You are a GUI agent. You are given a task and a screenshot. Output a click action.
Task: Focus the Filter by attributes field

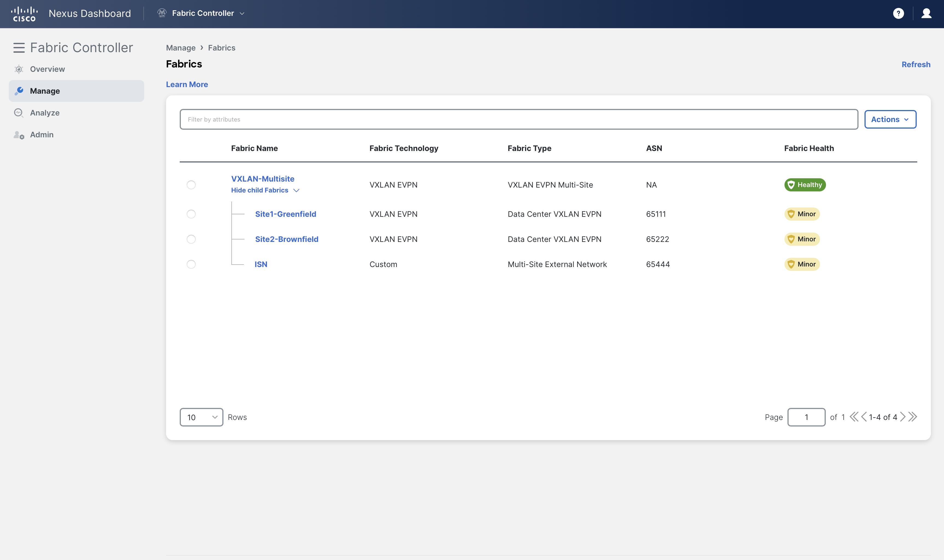click(x=519, y=119)
